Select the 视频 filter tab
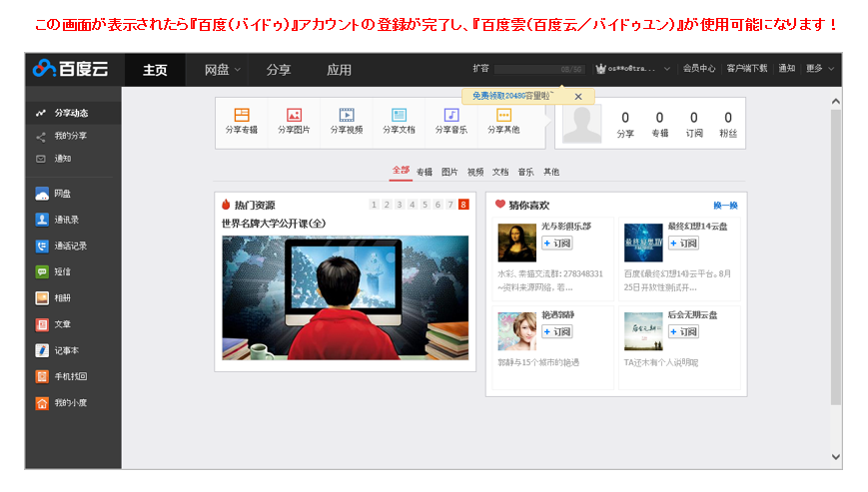Image resolution: width=868 pixels, height=492 pixels. 475,172
